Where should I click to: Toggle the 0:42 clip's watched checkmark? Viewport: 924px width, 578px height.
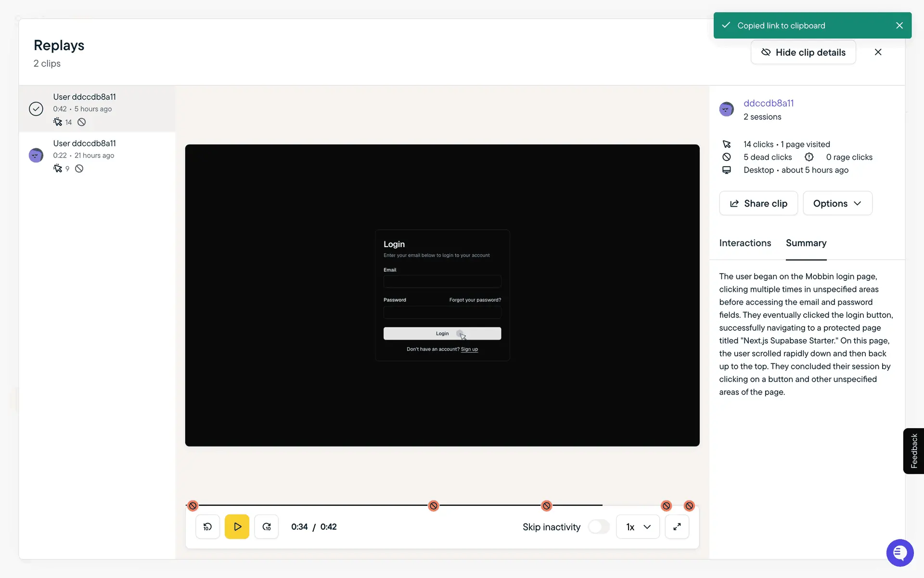tap(36, 109)
